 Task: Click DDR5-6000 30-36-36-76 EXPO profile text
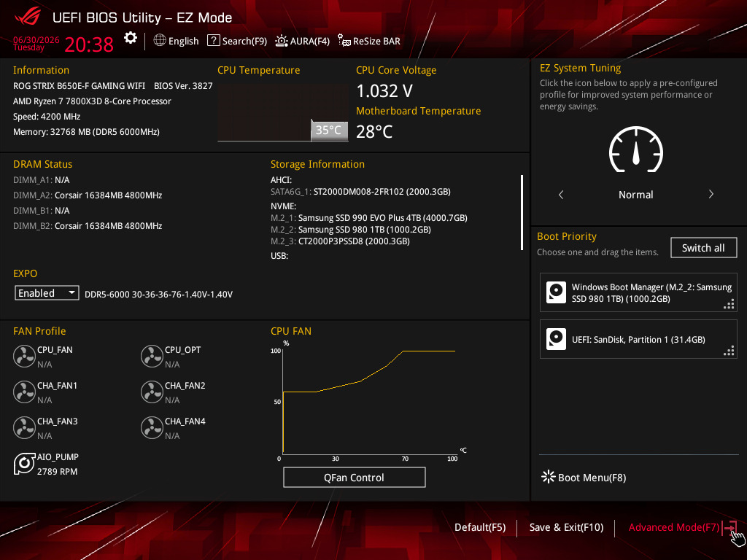[158, 295]
